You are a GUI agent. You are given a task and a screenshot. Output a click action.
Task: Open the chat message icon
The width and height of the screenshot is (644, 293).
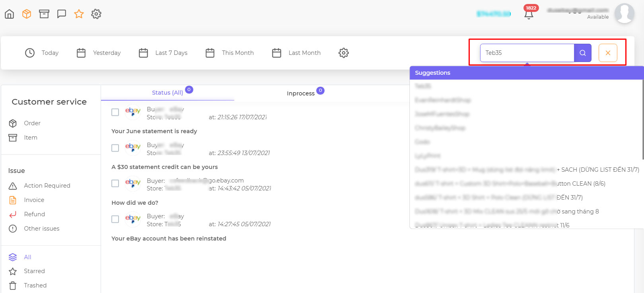point(62,14)
